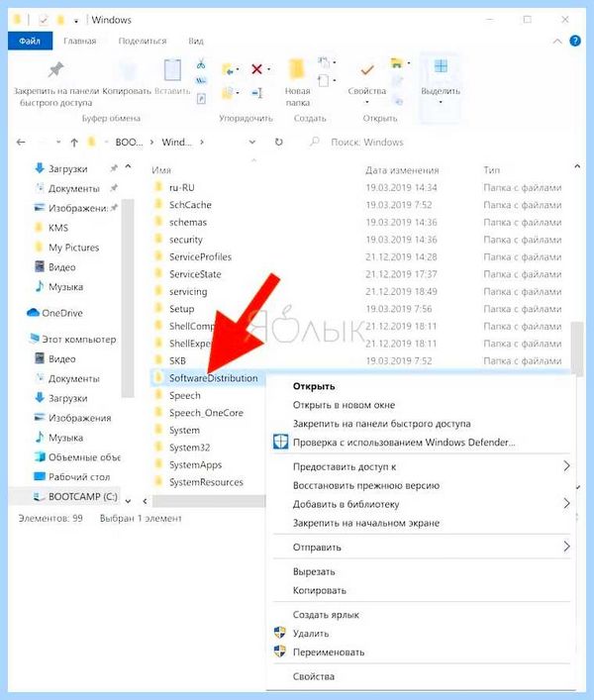Image resolution: width=594 pixels, height=700 pixels.
Task: Open the Delete ribbon dropdown arrow
Action: (x=268, y=69)
